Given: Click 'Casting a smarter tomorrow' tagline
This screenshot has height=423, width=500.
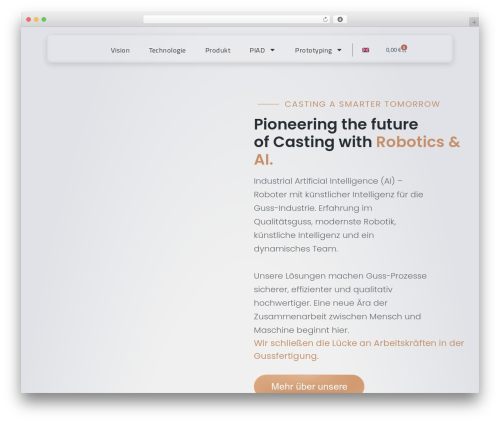Looking at the screenshot, I should click(362, 104).
